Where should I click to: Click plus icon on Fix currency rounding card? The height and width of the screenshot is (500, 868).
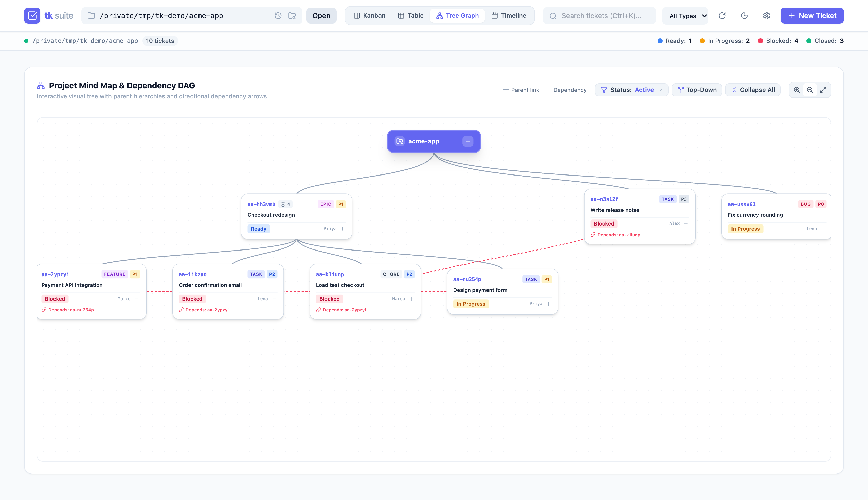click(823, 229)
